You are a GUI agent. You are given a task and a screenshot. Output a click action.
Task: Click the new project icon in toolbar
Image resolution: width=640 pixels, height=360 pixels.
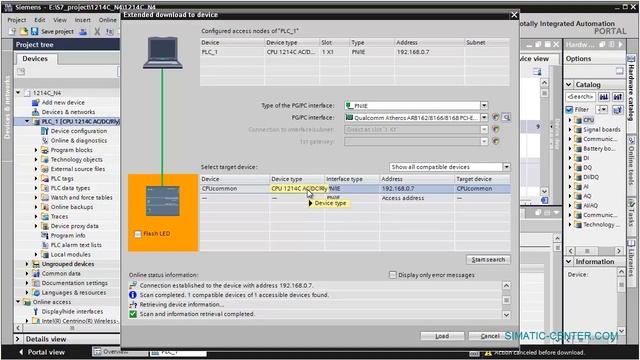pyautogui.click(x=12, y=31)
